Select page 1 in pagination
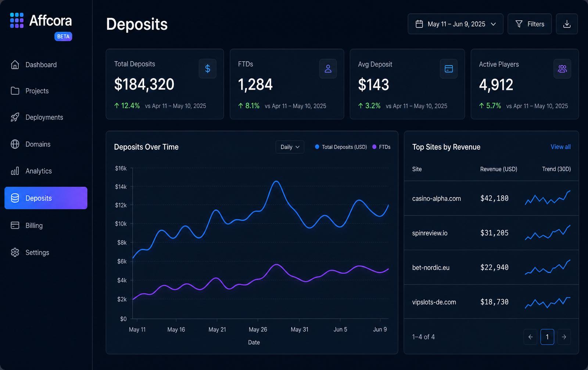This screenshot has height=370, width=588. point(547,337)
